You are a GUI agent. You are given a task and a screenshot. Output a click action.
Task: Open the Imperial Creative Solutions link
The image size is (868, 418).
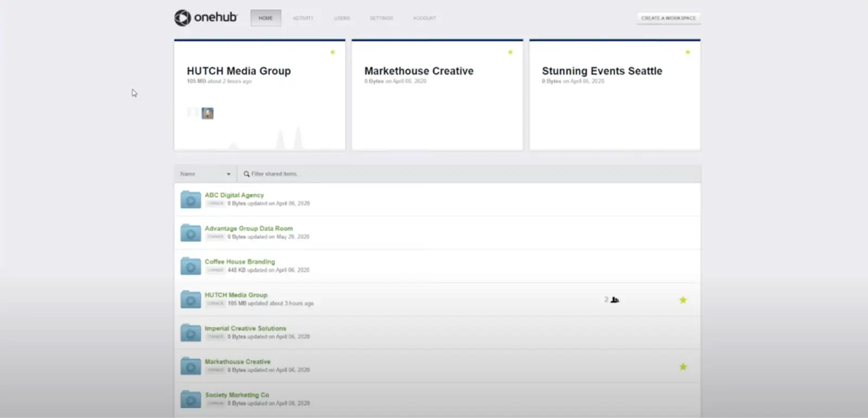coord(245,328)
